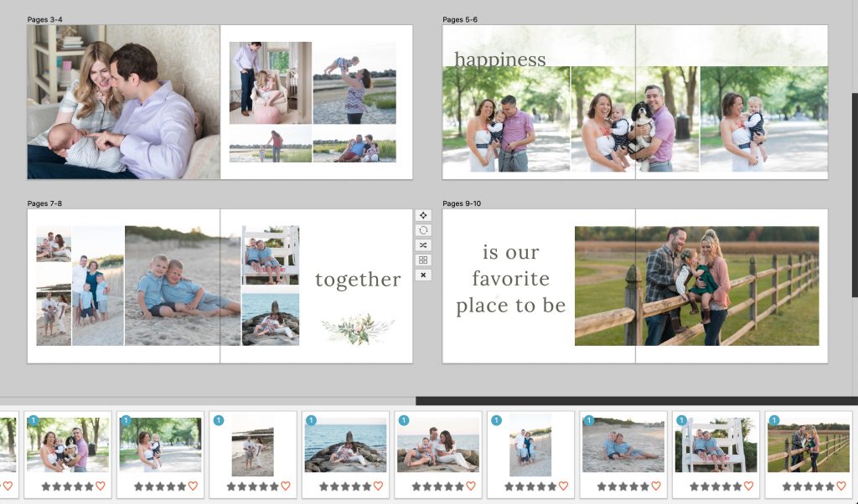
Task: Favorite the family-by-dune-fence filmstrip photo
Action: (563, 486)
